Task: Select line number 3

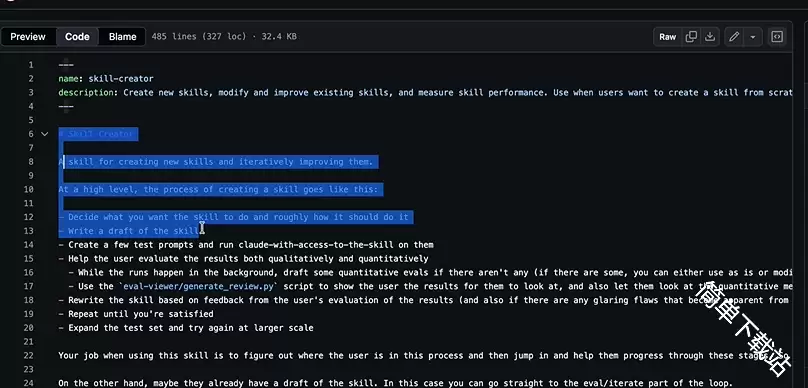Action: (31, 93)
